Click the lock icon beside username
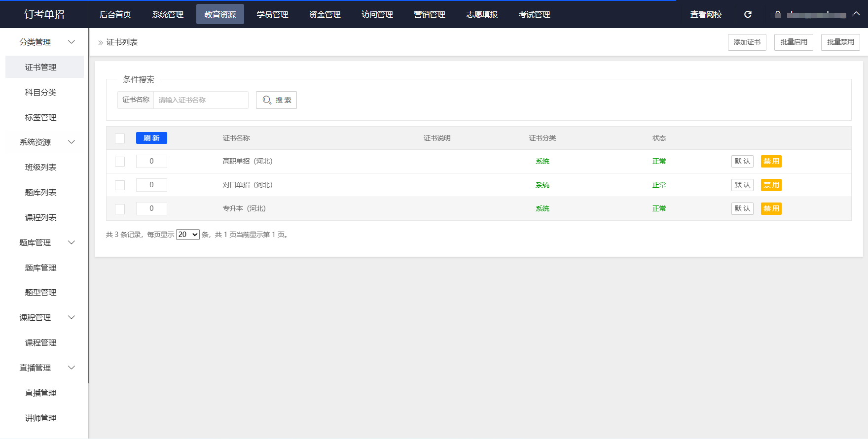 778,14
